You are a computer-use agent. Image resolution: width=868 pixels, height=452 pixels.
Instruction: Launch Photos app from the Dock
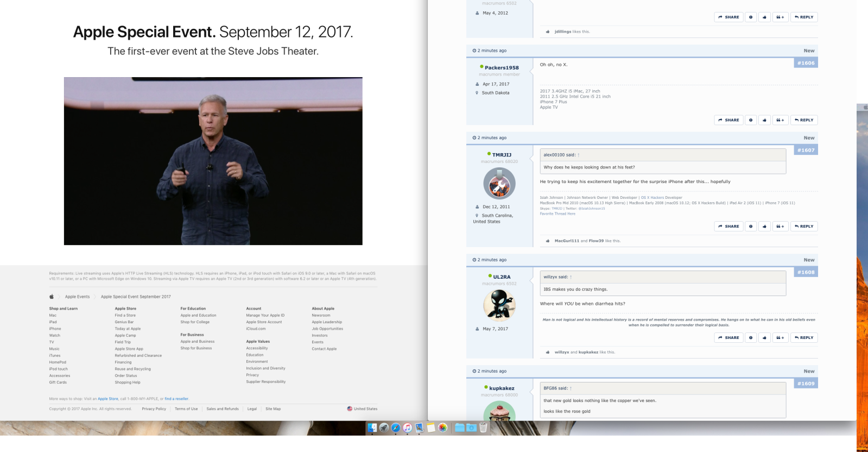pyautogui.click(x=442, y=428)
